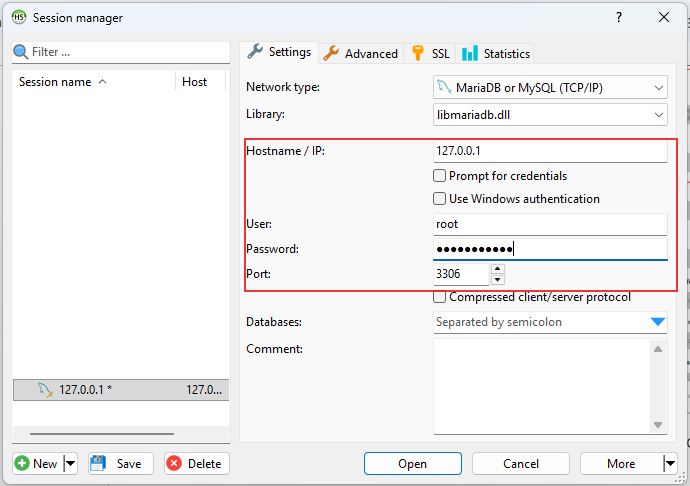
Task: Click the HeidiSQL logo in title bar
Action: pos(18,17)
